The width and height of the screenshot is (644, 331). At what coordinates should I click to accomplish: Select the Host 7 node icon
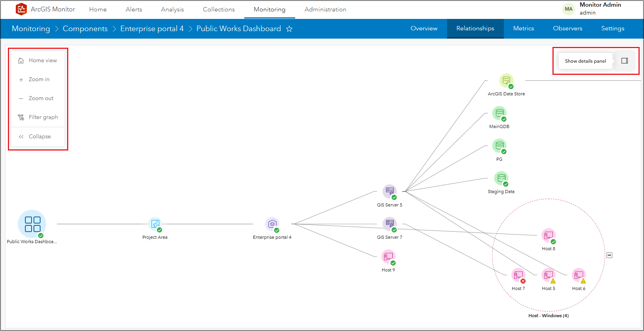(519, 275)
